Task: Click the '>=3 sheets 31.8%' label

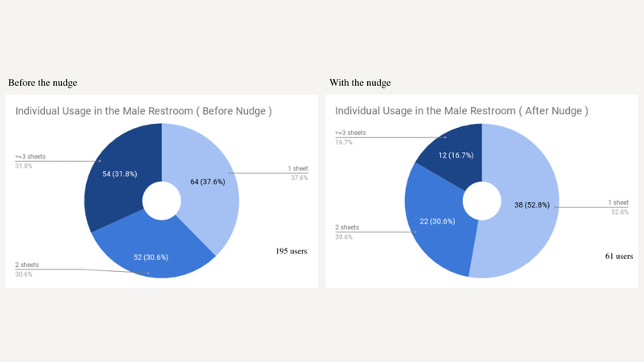Action: coord(31,162)
